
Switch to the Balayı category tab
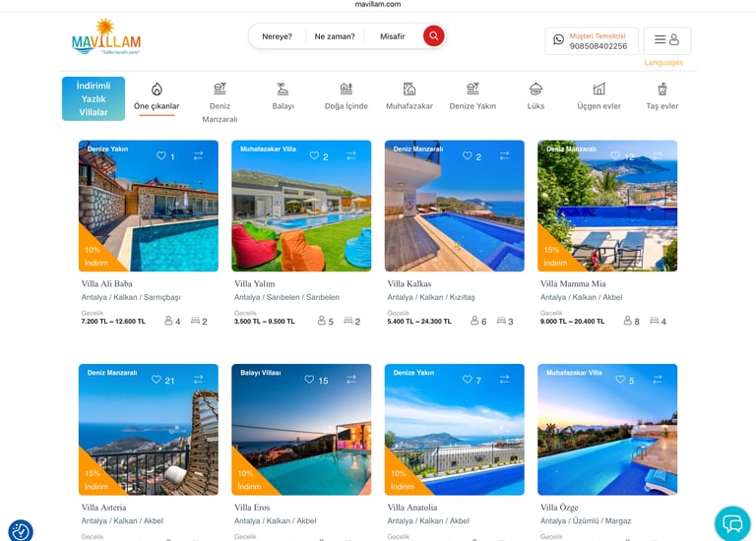click(x=283, y=96)
